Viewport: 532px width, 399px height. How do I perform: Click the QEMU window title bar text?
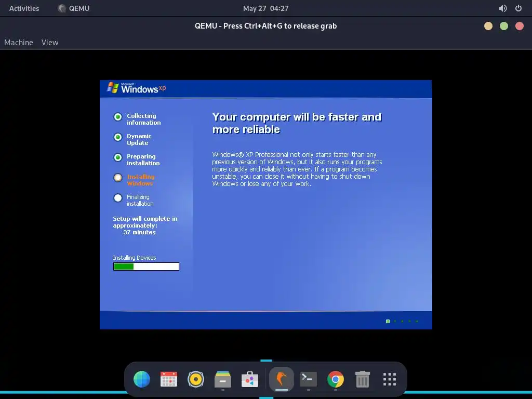265,26
